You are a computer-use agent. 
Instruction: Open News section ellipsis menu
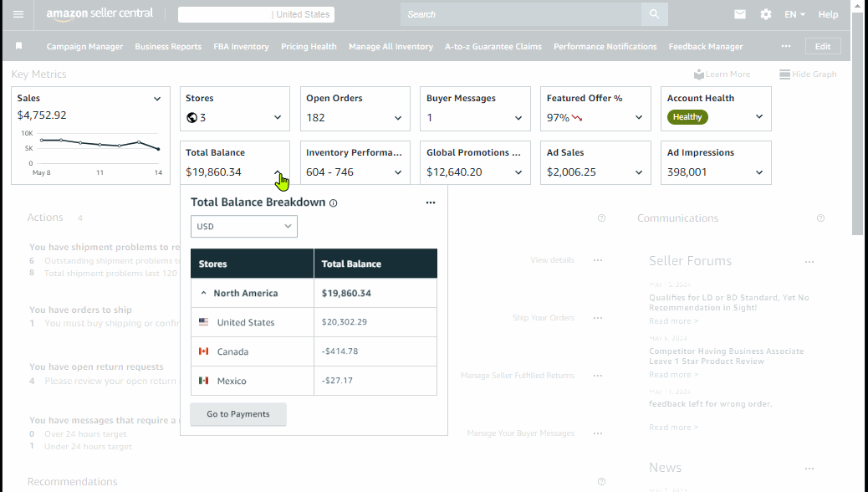(x=809, y=469)
